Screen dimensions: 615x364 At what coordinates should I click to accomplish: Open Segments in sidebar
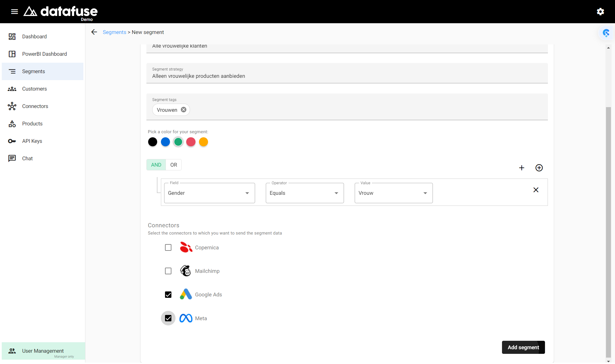[43, 71]
